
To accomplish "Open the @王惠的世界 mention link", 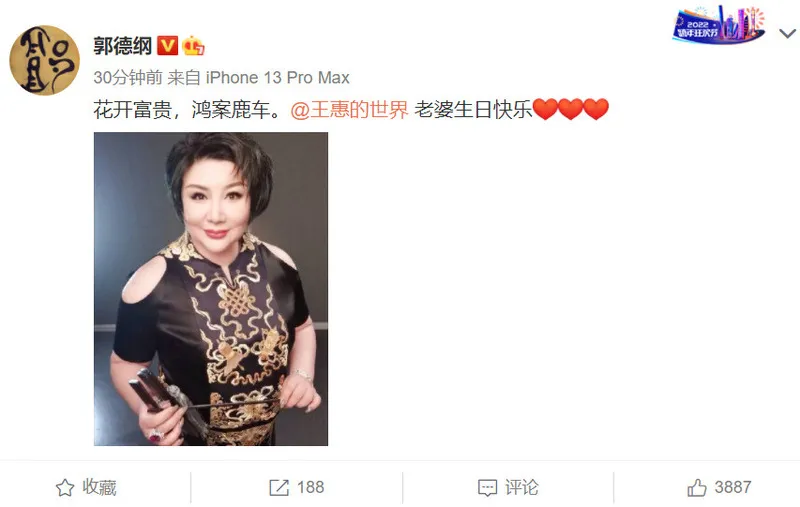I will (349, 109).
